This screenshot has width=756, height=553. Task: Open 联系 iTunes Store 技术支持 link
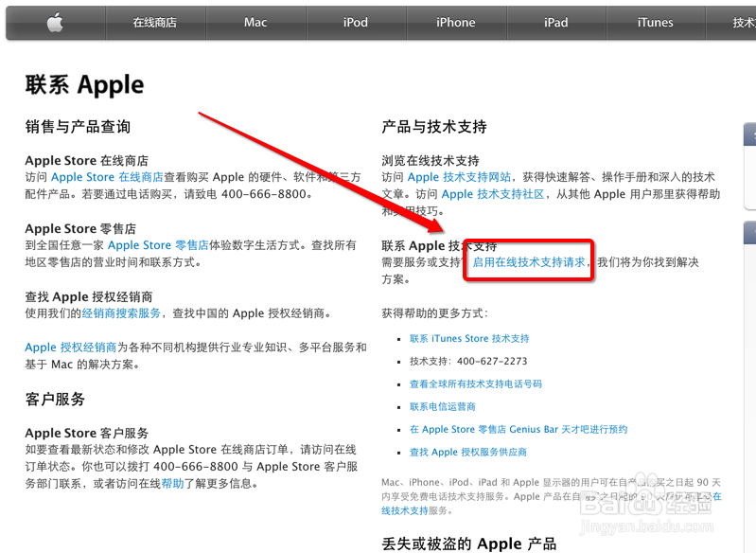coord(469,339)
